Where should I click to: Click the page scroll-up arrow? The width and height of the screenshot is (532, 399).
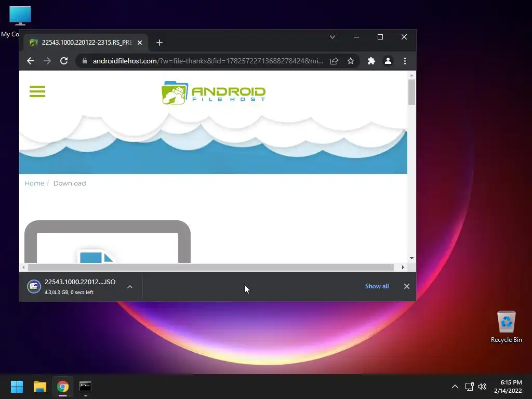click(411, 75)
